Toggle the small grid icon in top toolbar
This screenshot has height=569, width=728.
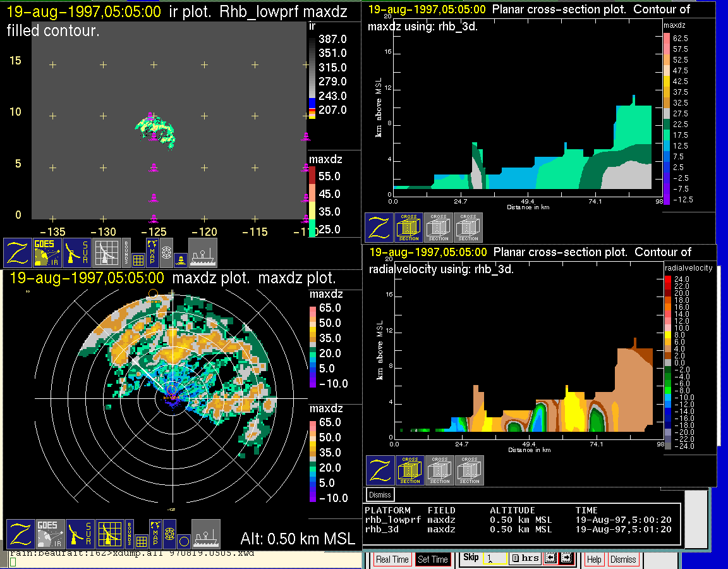pos(138,259)
